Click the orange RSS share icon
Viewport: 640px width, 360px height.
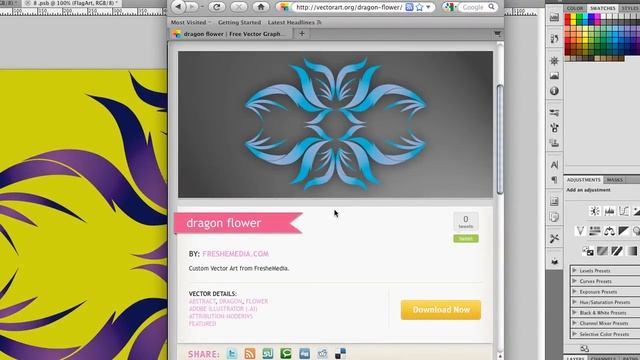(250, 353)
